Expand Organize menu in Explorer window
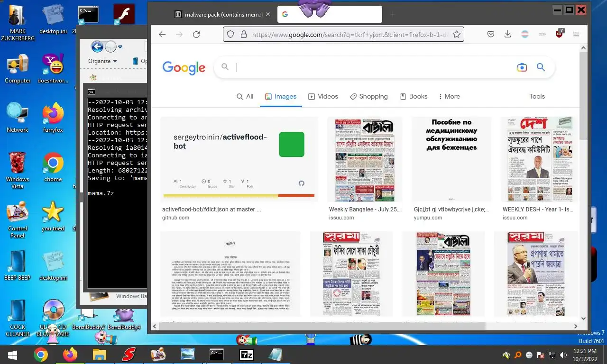The height and width of the screenshot is (364, 607). pyautogui.click(x=102, y=61)
